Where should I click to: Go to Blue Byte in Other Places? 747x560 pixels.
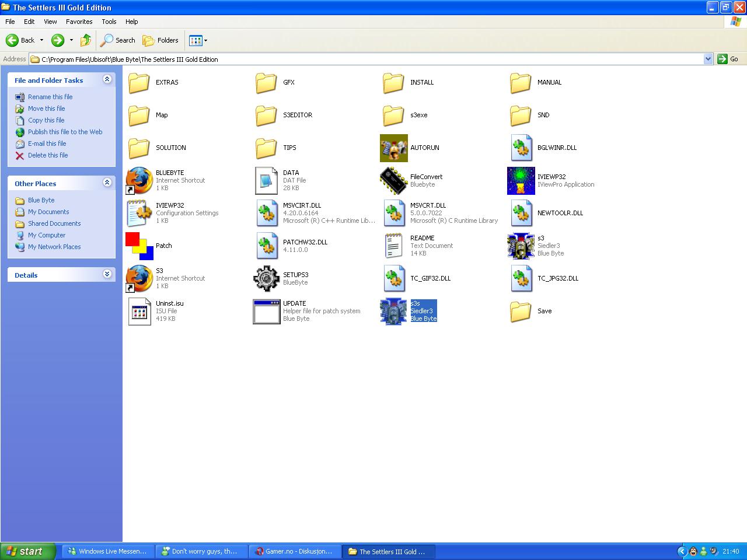pyautogui.click(x=41, y=200)
